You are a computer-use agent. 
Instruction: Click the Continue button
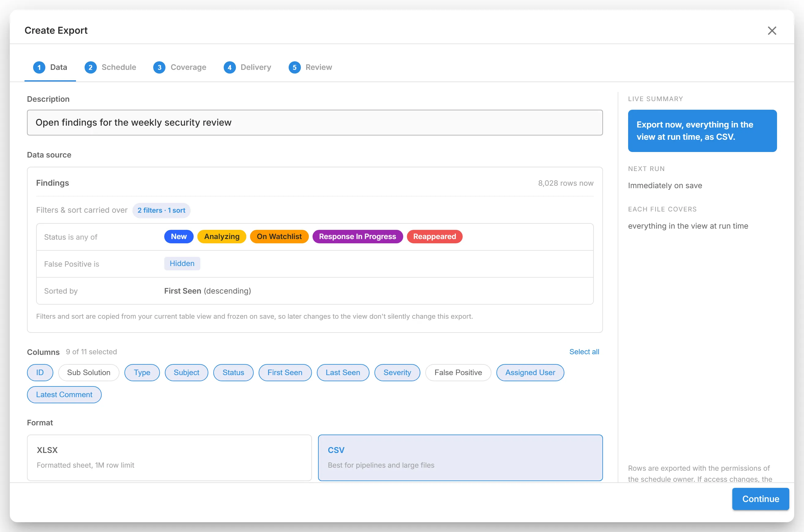coord(760,499)
